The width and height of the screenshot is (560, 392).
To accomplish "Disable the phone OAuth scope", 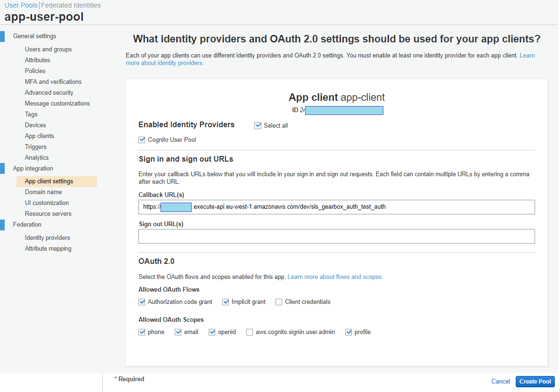I will [142, 332].
